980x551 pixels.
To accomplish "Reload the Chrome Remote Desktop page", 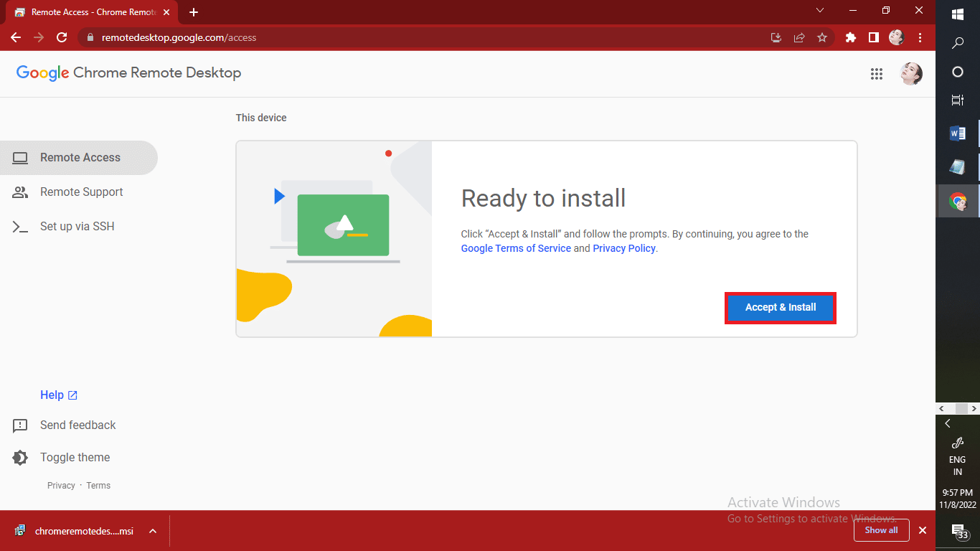I will [x=61, y=37].
